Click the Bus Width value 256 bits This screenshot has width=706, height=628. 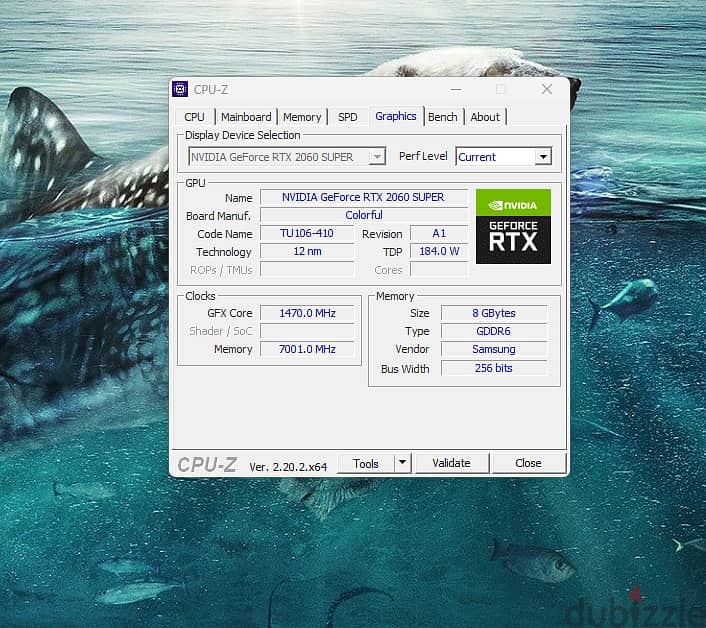pos(494,368)
